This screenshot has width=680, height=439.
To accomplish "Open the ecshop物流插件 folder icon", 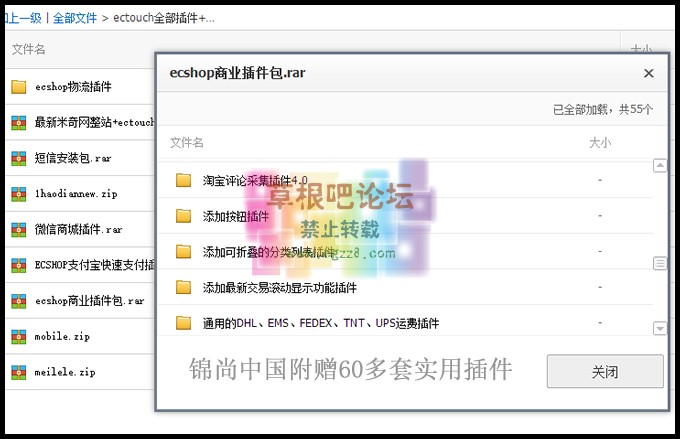I will (x=19, y=87).
